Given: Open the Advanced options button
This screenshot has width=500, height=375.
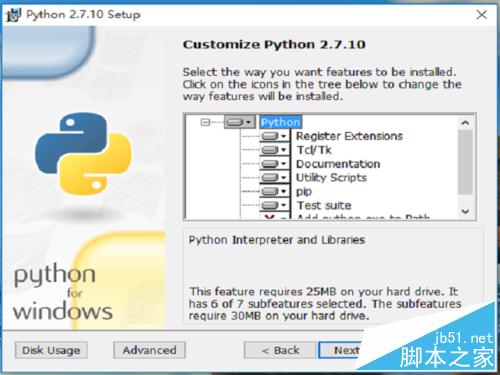Looking at the screenshot, I should pos(149,350).
